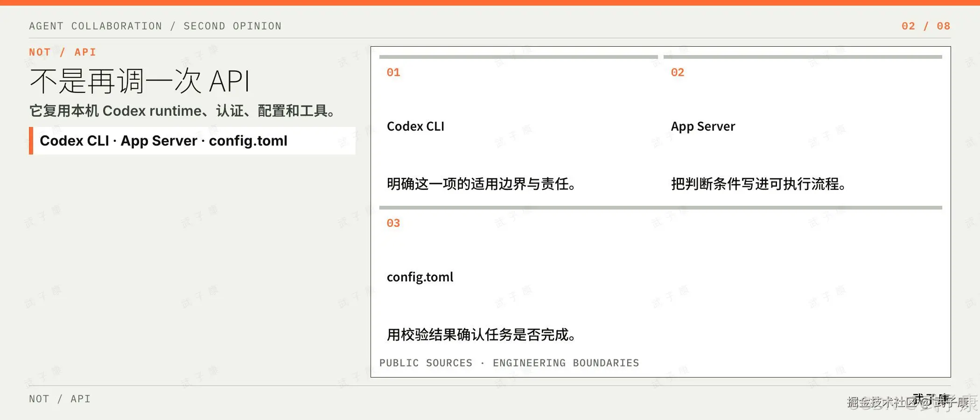Click card number '02'
980x420 pixels.
point(678,72)
